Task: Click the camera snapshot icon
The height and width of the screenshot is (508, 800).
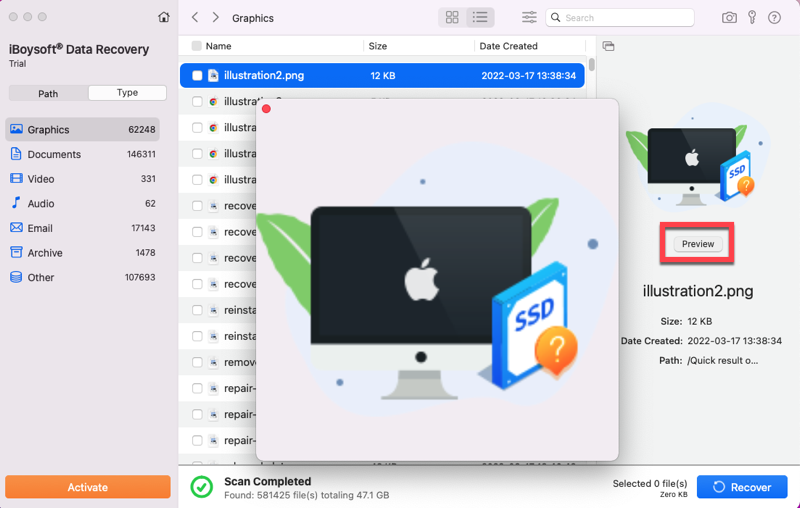Action: coord(729,18)
